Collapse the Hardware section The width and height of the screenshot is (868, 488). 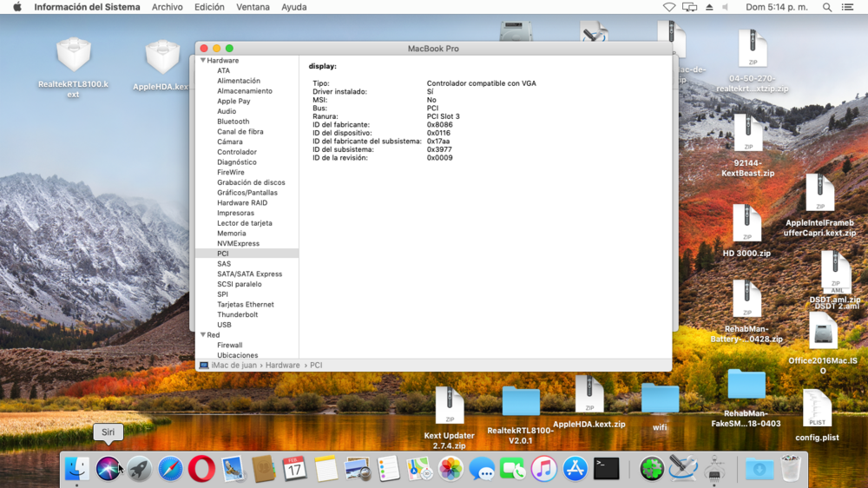203,61
